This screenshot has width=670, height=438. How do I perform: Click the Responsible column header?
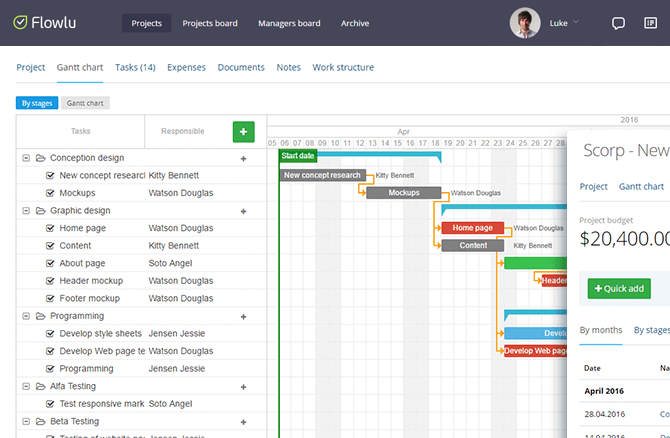click(x=183, y=131)
